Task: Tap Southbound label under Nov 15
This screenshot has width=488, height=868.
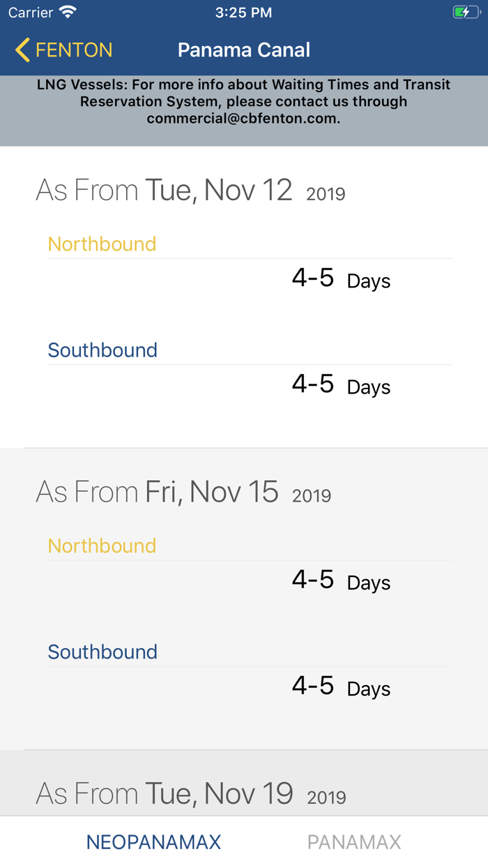Action: [102, 652]
